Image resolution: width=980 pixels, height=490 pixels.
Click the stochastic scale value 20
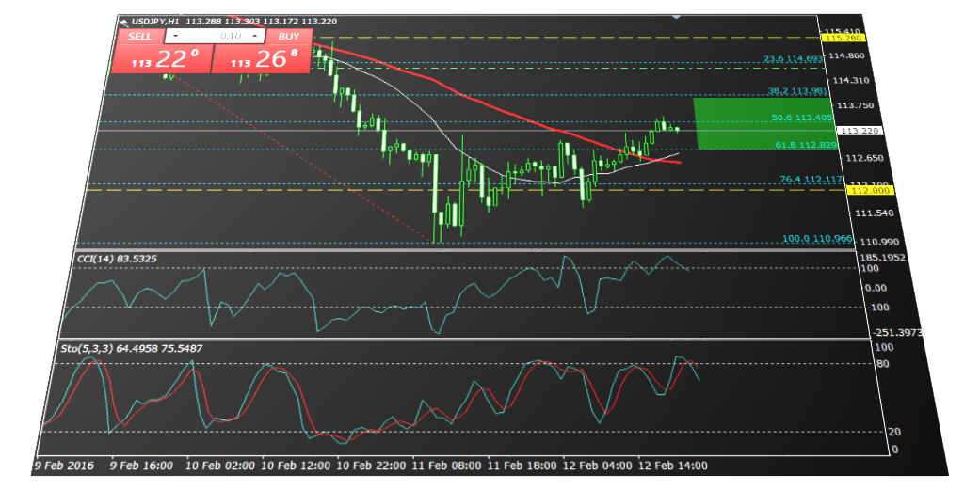(894, 432)
